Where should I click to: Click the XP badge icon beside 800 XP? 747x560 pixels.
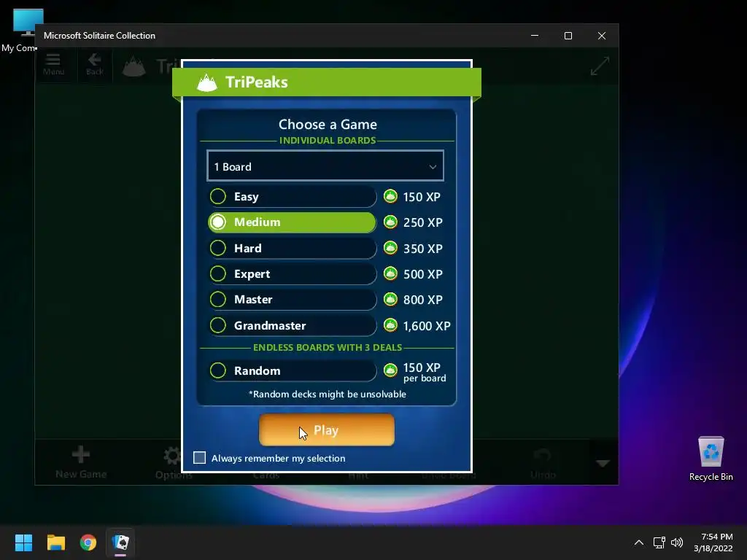(x=390, y=299)
